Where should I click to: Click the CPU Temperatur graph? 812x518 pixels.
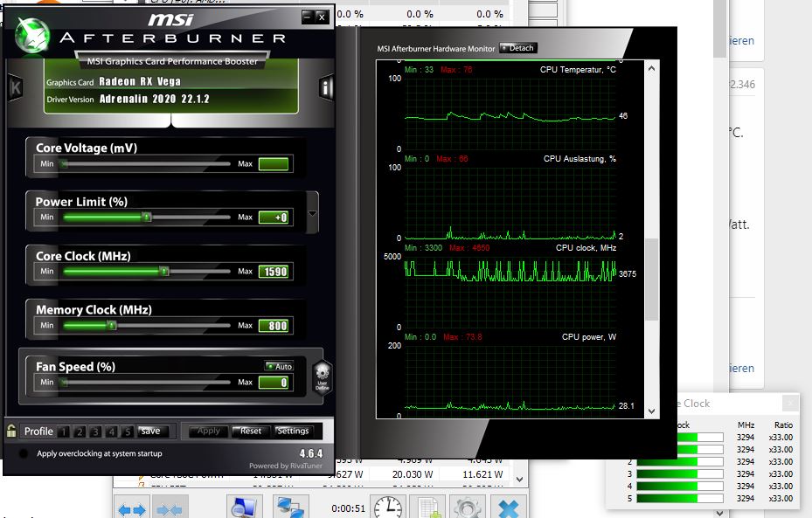point(510,114)
